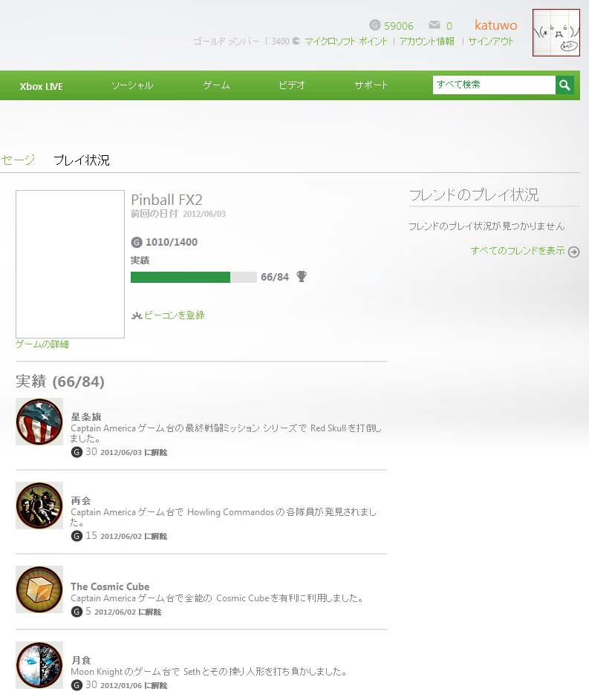Click G icon in 星条旗 achievement row
The width and height of the screenshot is (589, 700).
tap(77, 452)
